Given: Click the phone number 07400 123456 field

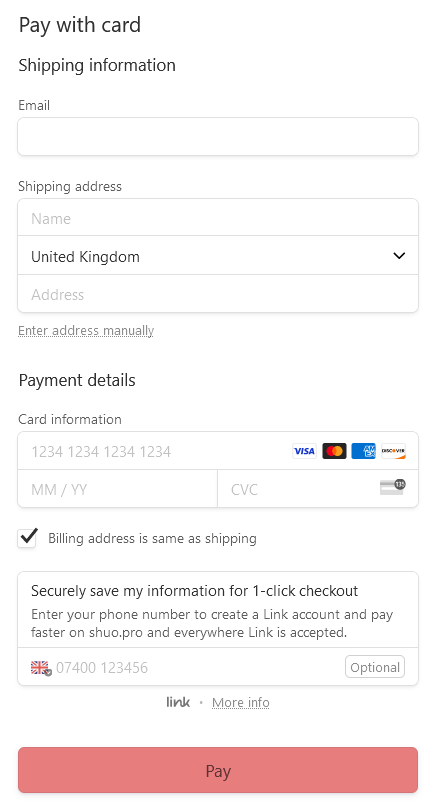Looking at the screenshot, I should coord(197,668).
